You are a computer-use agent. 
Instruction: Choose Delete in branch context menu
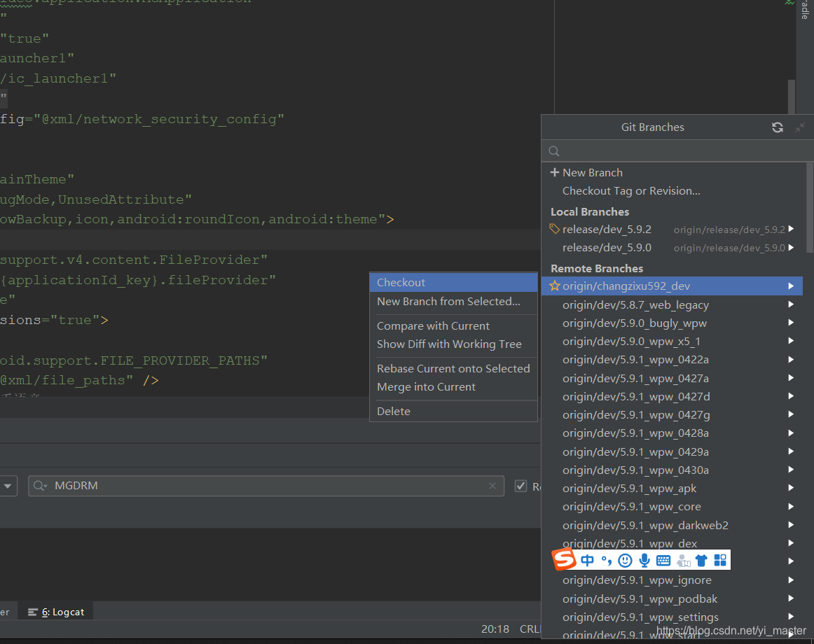click(x=453, y=412)
